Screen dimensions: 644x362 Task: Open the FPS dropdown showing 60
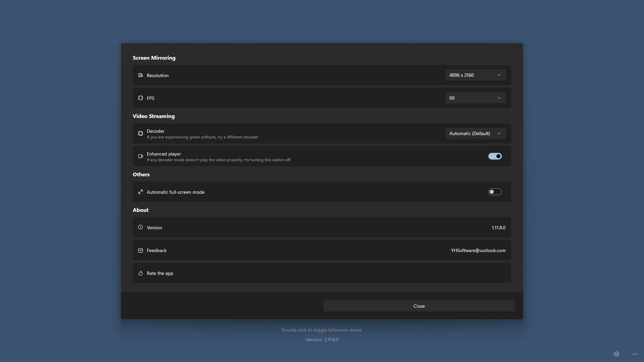(475, 98)
